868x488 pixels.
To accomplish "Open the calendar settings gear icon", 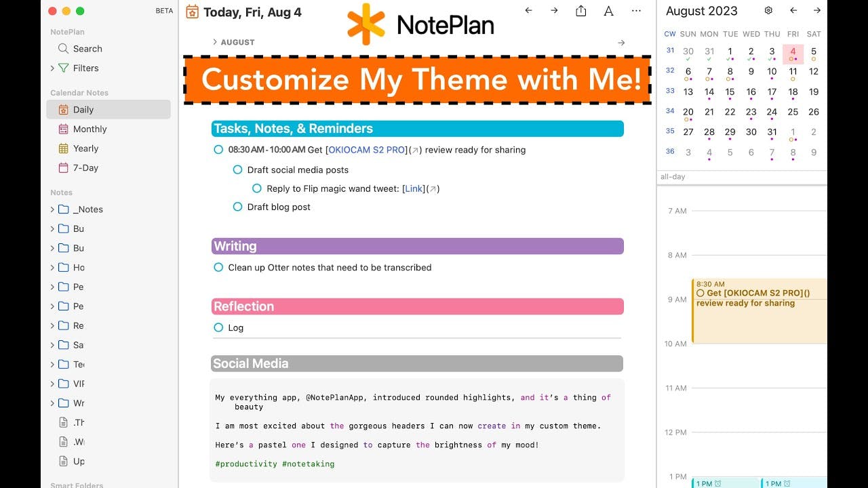I will point(768,11).
